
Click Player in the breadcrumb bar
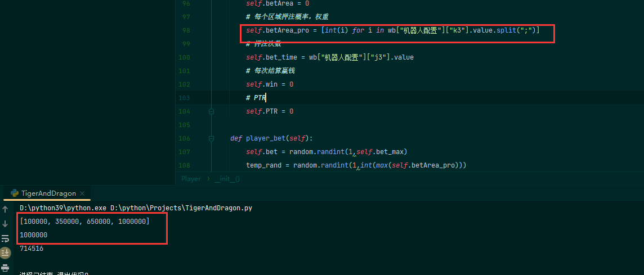tap(191, 179)
